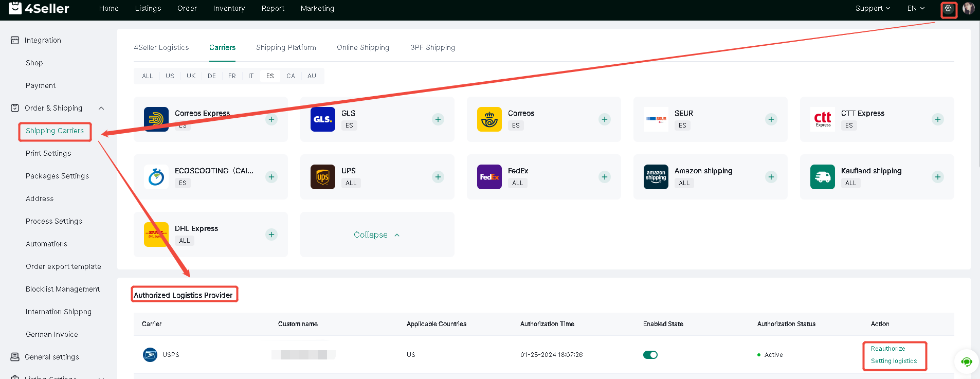Click the 4Seller logo
Viewport: 980px width, 379px height.
click(39, 8)
